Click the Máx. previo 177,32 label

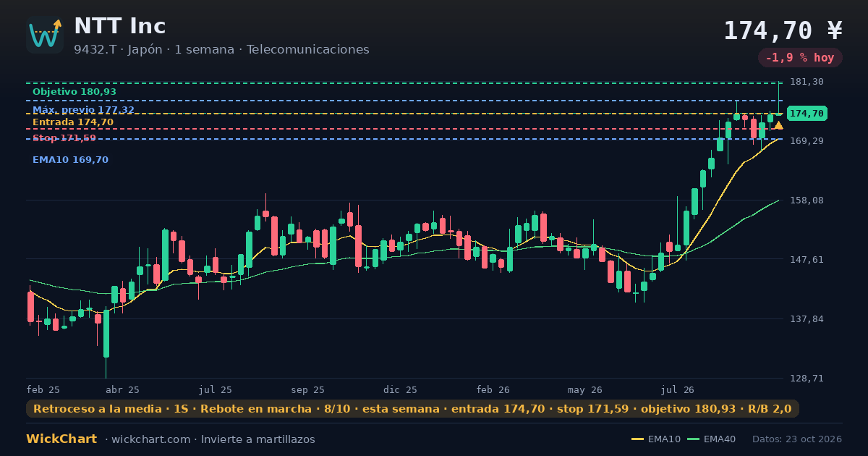pyautogui.click(x=83, y=110)
